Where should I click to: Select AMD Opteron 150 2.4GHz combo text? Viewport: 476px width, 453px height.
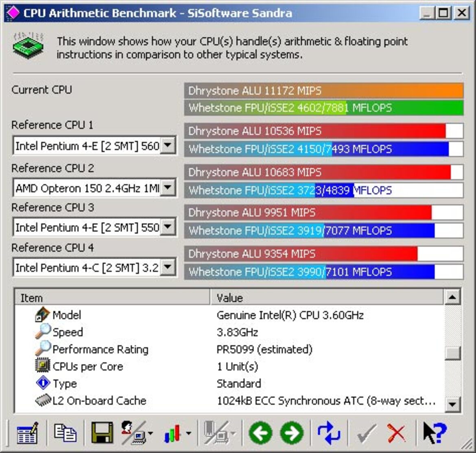coord(87,188)
